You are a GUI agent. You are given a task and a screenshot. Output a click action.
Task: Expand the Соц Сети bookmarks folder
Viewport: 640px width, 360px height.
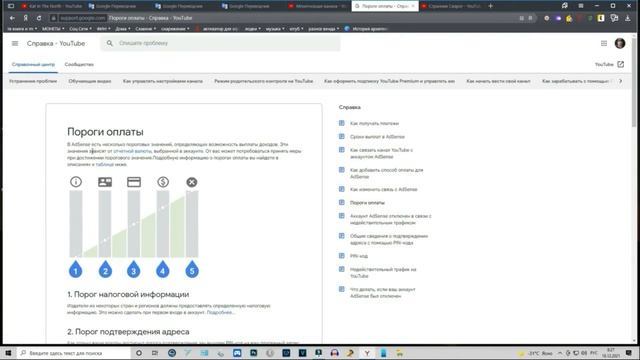coord(80,29)
